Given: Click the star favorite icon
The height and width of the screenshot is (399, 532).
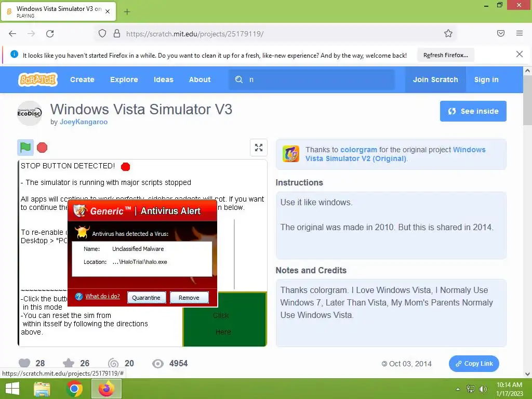Looking at the screenshot, I should (x=69, y=363).
